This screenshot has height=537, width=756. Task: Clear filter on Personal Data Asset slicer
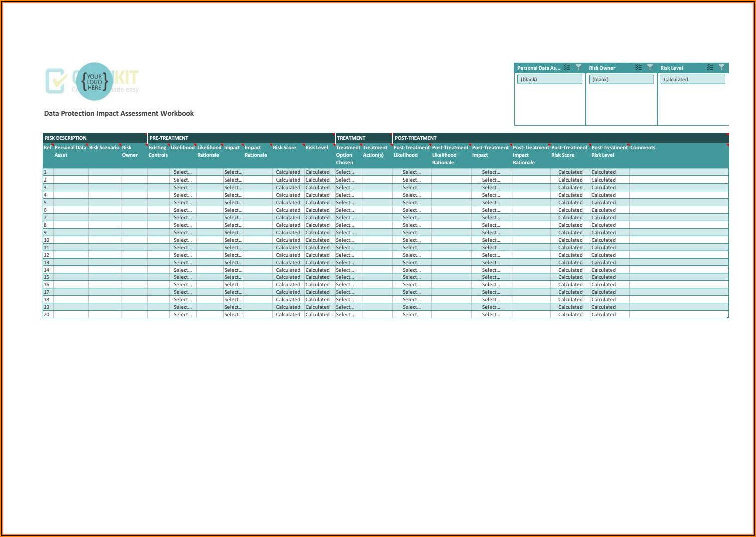pos(578,67)
